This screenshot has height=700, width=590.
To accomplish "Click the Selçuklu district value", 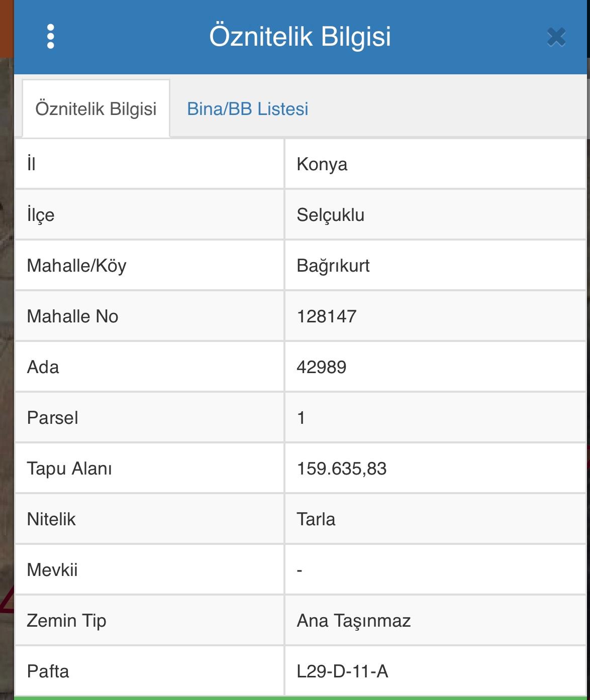I will (330, 215).
